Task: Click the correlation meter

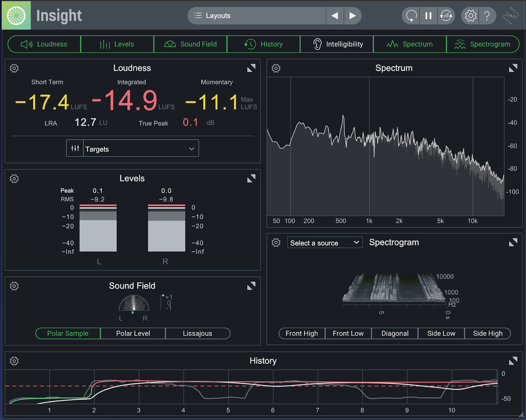Action: [162, 303]
